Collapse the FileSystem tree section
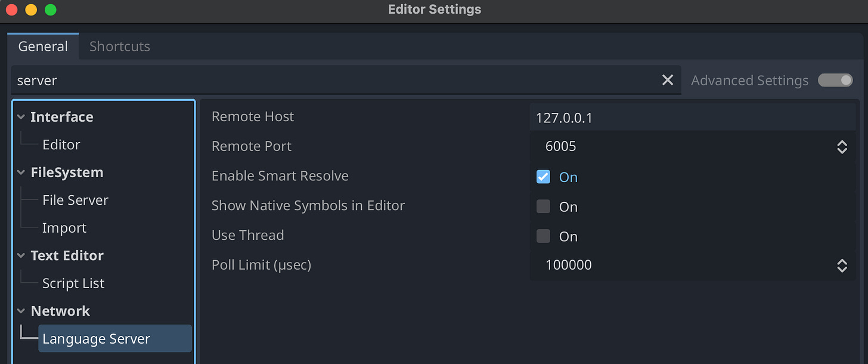The image size is (868, 364). coord(21,172)
